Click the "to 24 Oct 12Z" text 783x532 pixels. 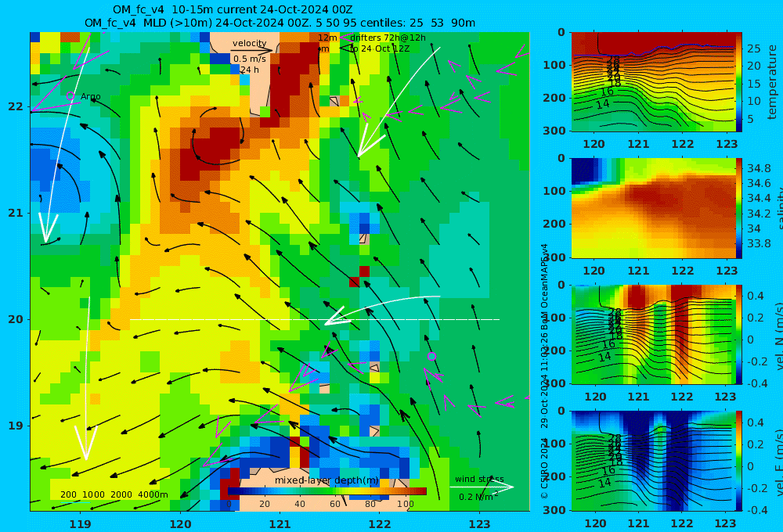[x=380, y=49]
